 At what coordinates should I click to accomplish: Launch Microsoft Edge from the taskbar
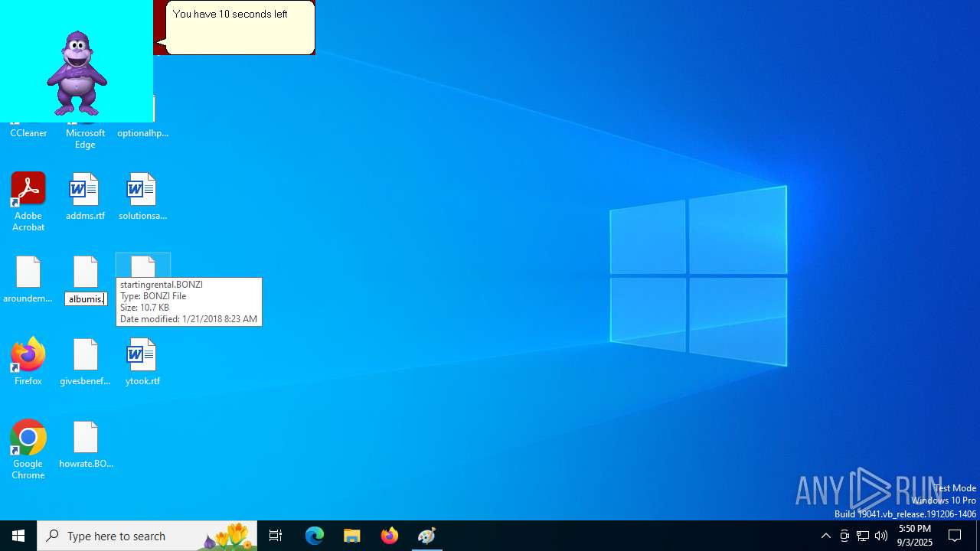click(x=315, y=536)
